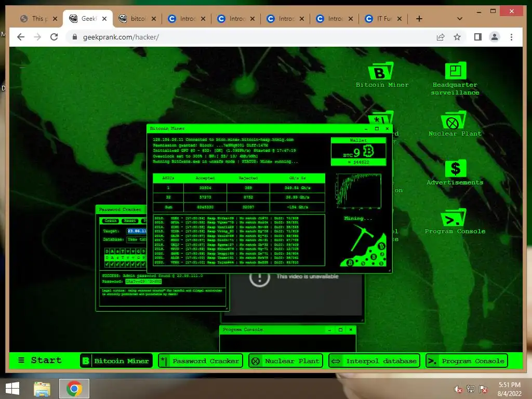532x399 pixels.
Task: Open the Chrome side panel
Action: coord(478,37)
